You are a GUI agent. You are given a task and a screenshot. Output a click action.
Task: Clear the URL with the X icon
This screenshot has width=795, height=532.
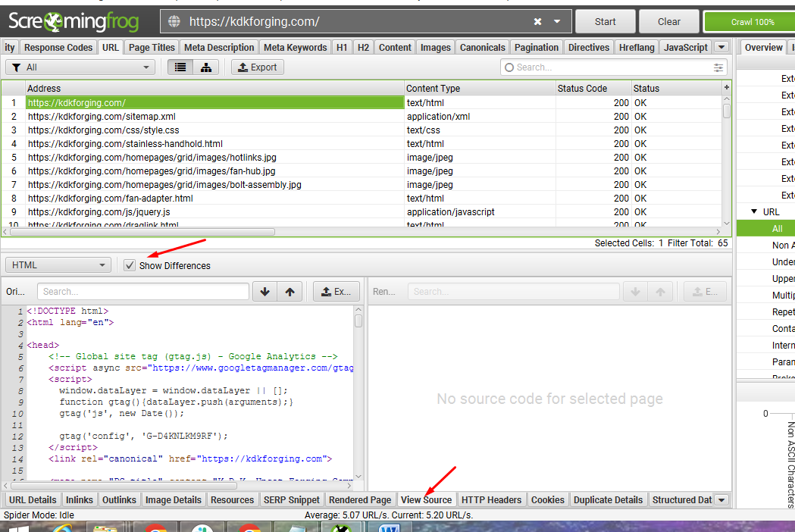click(537, 22)
